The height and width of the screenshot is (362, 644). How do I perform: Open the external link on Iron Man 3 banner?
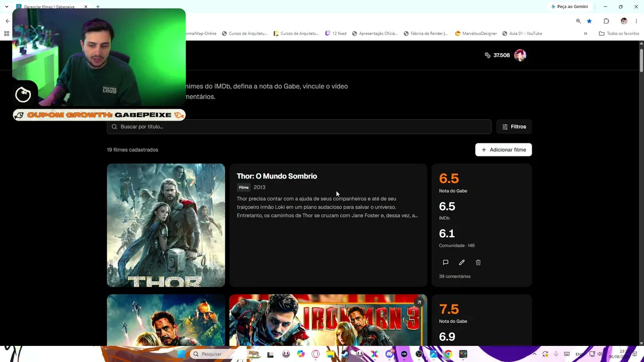coord(419,302)
